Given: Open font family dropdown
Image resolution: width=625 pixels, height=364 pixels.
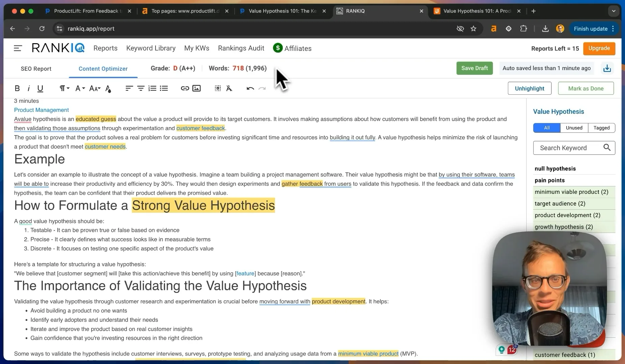Looking at the screenshot, I should tap(80, 88).
